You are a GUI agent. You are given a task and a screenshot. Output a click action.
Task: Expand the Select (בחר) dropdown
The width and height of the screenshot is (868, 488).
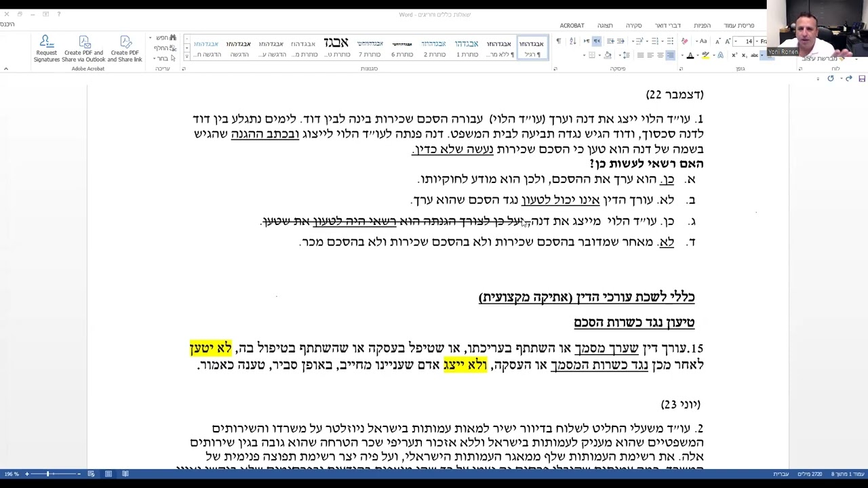click(161, 58)
